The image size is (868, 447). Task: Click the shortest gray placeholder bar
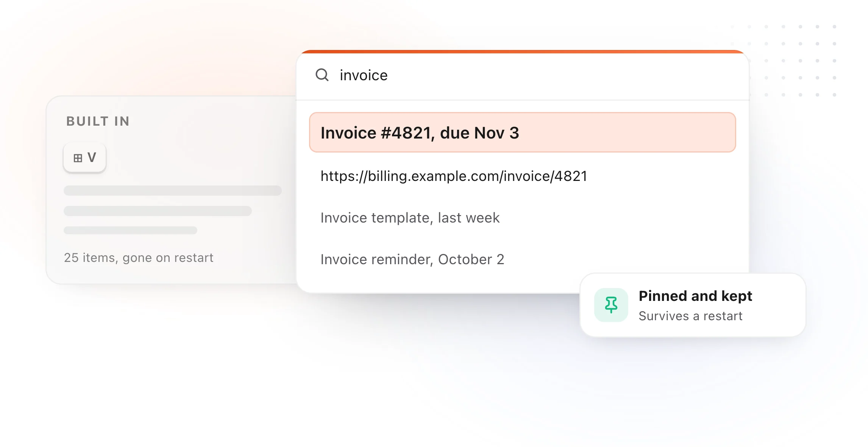pos(130,230)
